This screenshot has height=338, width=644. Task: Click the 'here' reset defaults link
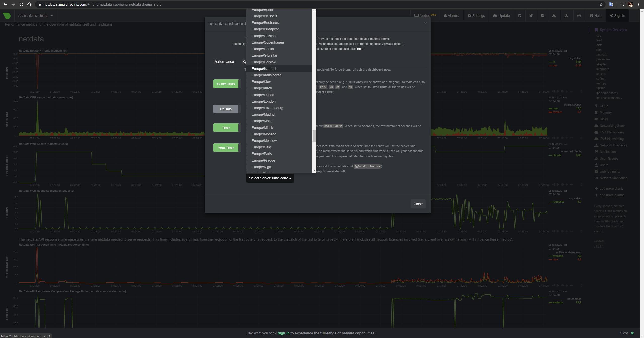point(360,49)
